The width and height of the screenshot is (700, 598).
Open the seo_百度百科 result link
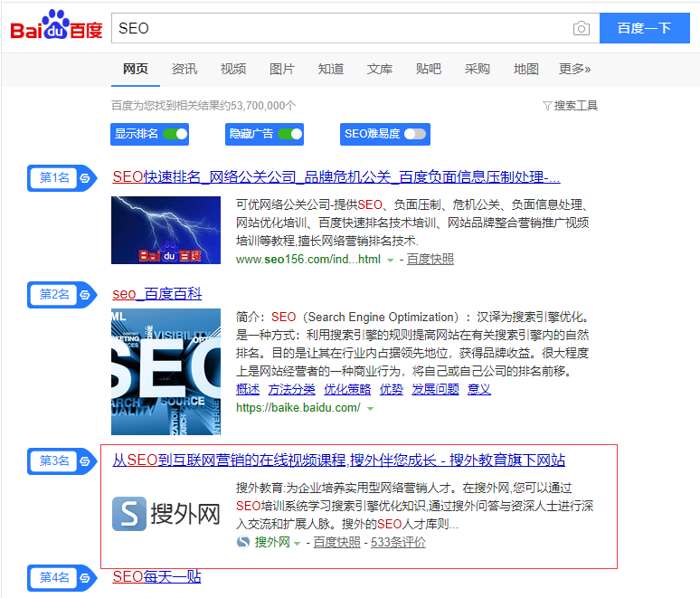pyautogui.click(x=157, y=294)
